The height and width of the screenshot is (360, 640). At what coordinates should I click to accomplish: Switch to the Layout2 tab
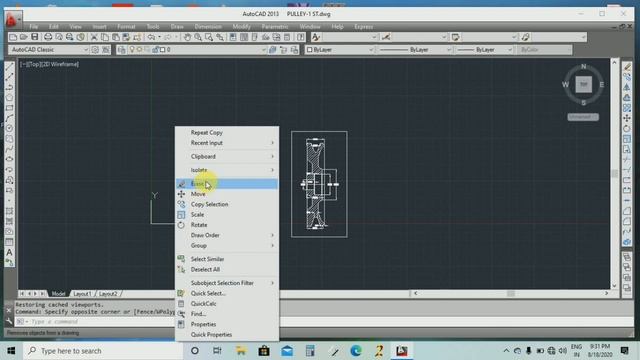108,294
